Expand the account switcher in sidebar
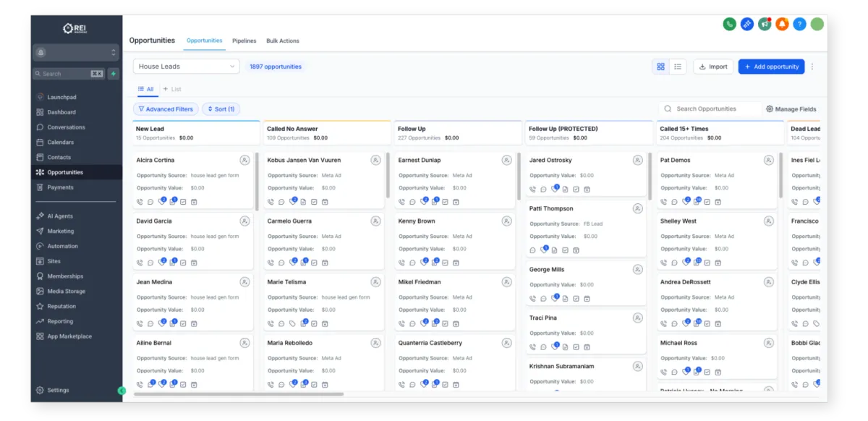The width and height of the screenshot is (868, 421). (75, 53)
